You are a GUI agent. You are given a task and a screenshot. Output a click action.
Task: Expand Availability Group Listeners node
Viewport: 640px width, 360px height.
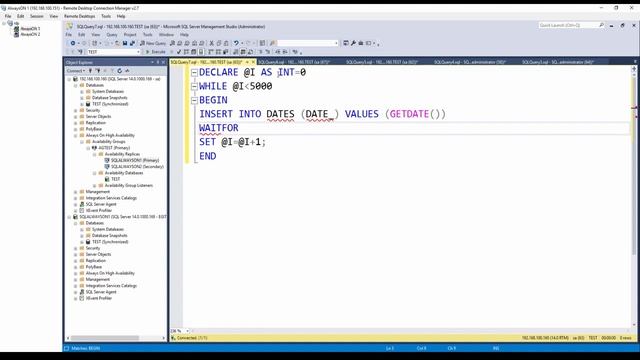click(x=94, y=185)
